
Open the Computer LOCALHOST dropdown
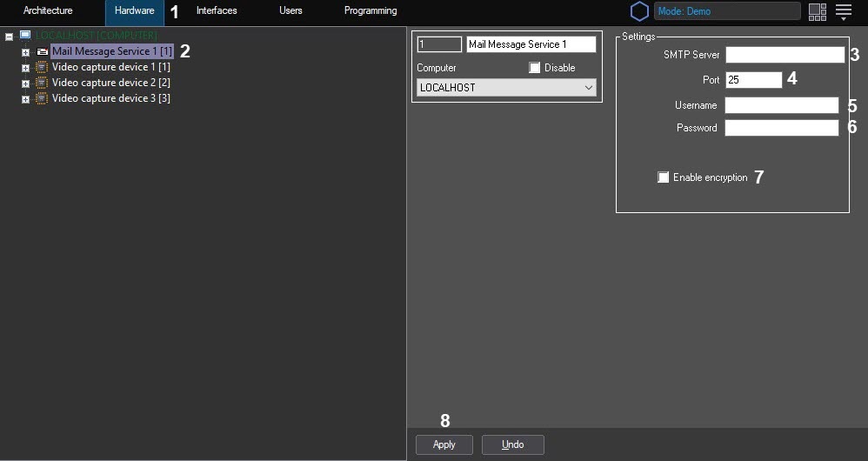coord(506,88)
